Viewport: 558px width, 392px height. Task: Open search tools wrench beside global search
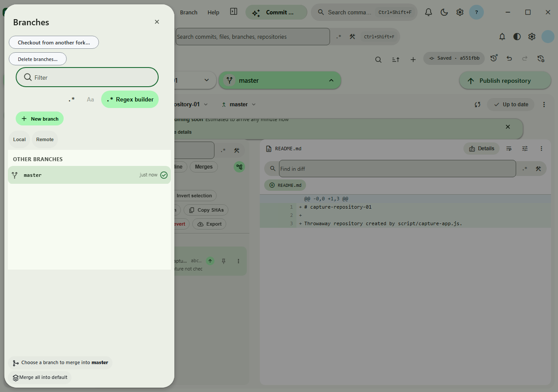pyautogui.click(x=352, y=37)
